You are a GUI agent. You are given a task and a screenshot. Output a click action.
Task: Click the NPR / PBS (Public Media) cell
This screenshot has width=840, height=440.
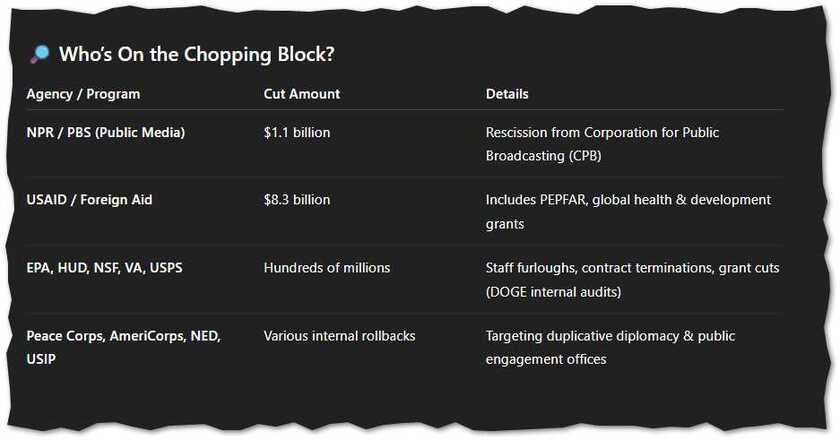point(106,132)
